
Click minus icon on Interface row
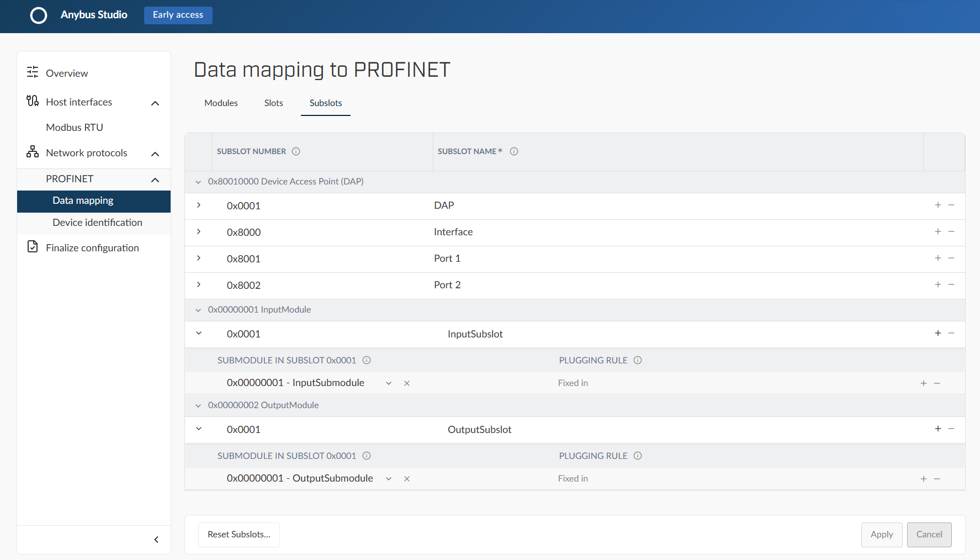click(951, 231)
